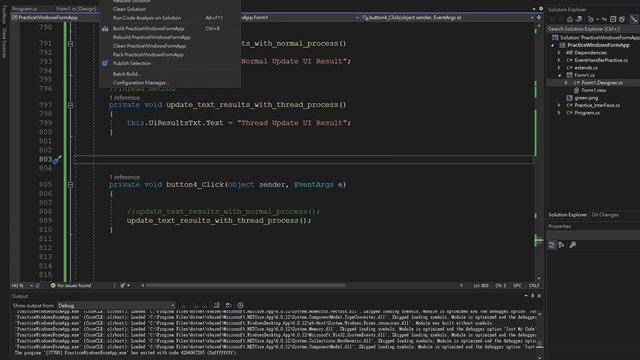Image resolution: width=640 pixels, height=360 pixels.
Task: Click '1 reference' CodeLens above update_text_results_with_thread_process
Action: (x=124, y=98)
